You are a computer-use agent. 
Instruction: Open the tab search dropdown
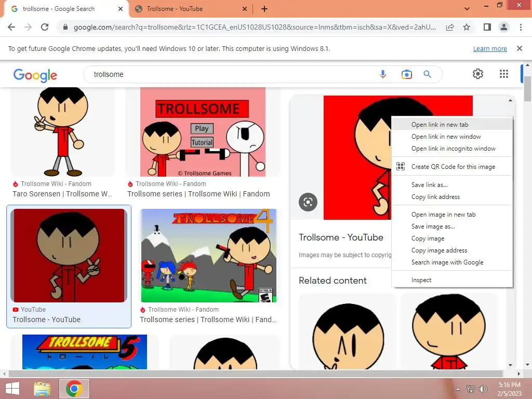[467, 9]
